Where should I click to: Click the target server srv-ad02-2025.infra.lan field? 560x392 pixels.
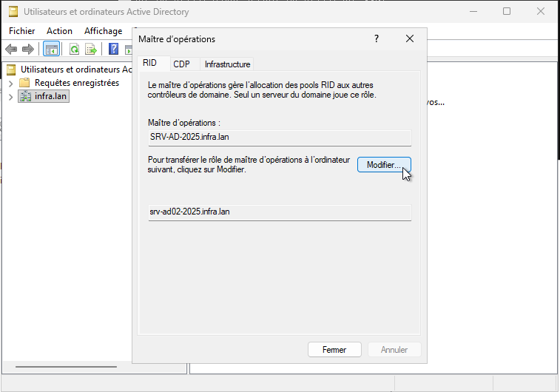pyautogui.click(x=279, y=212)
